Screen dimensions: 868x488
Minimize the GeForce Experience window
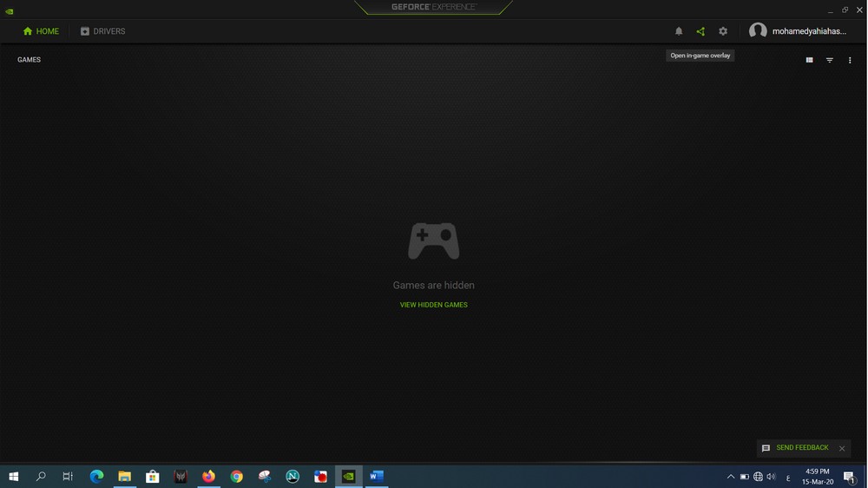tap(831, 10)
